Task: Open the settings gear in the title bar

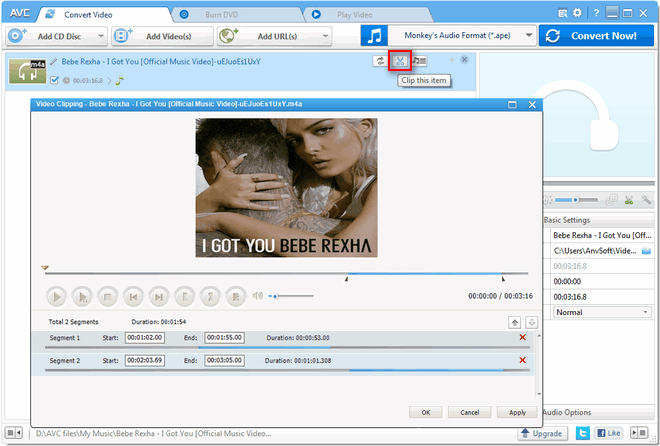Action: (578, 13)
